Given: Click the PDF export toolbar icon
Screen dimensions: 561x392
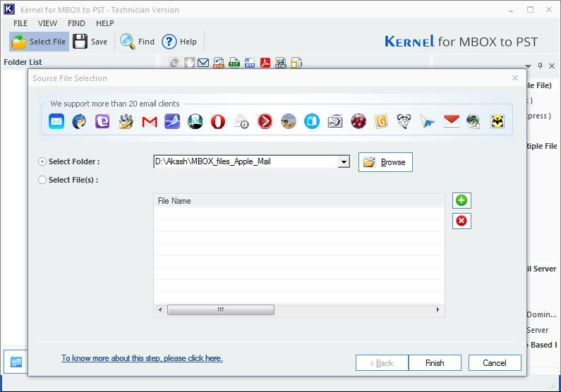Looking at the screenshot, I should (x=265, y=63).
